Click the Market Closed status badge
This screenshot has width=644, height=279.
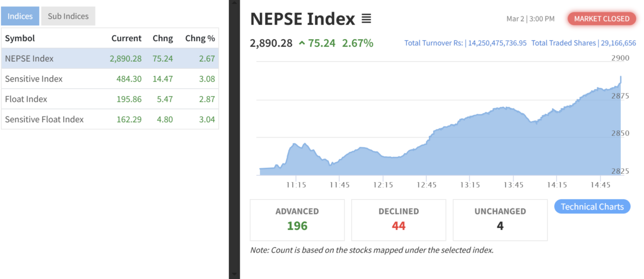point(602,19)
